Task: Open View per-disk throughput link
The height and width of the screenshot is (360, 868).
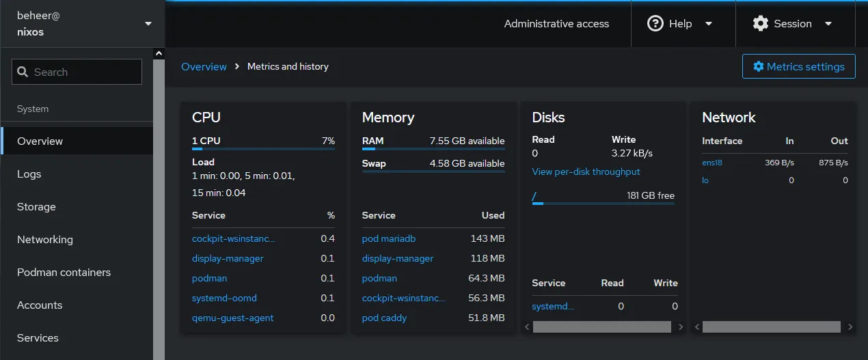Action: pos(586,172)
